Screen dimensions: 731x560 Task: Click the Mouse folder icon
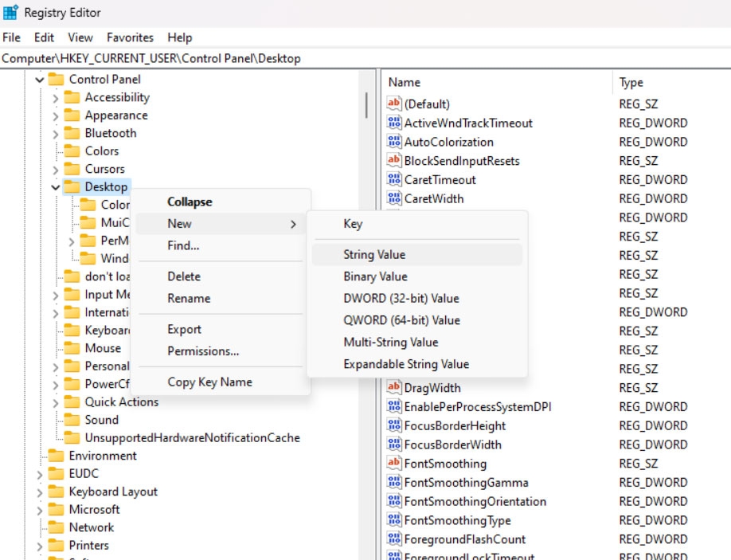click(72, 348)
